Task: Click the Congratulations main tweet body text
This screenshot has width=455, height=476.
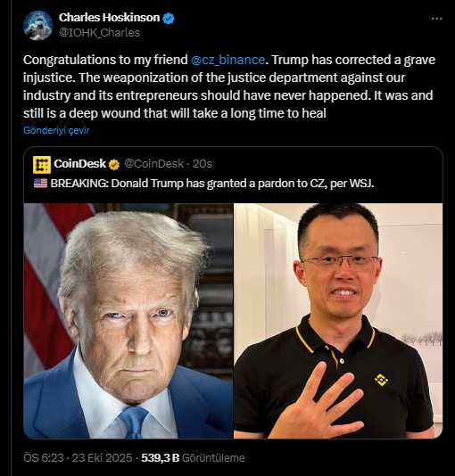Action: 229,86
